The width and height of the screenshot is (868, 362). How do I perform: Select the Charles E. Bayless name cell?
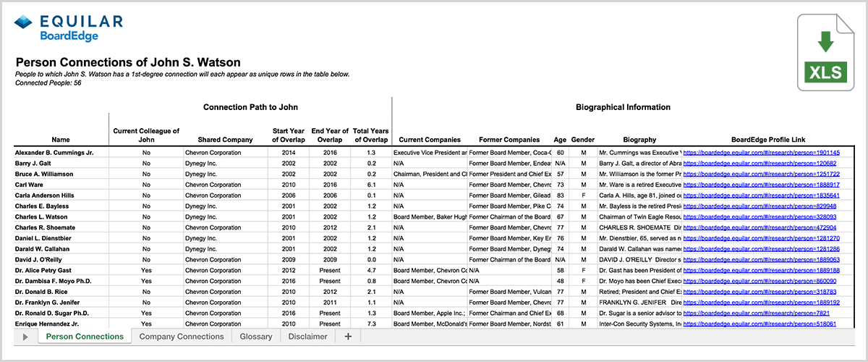coord(61,206)
